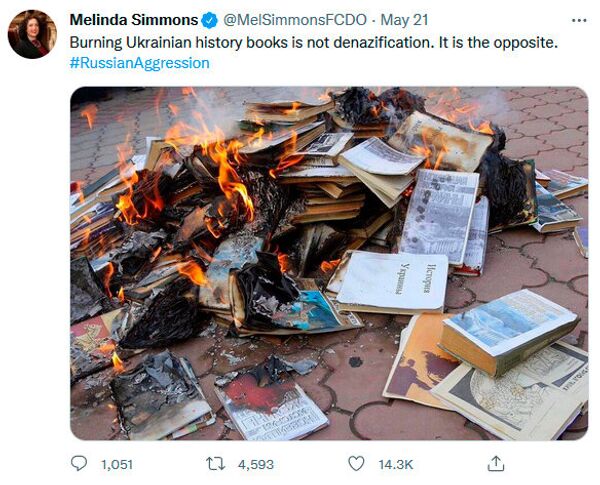This screenshot has height=485, width=600.
Task: Like the tweet with the heart icon
Action: pyautogui.click(x=356, y=464)
